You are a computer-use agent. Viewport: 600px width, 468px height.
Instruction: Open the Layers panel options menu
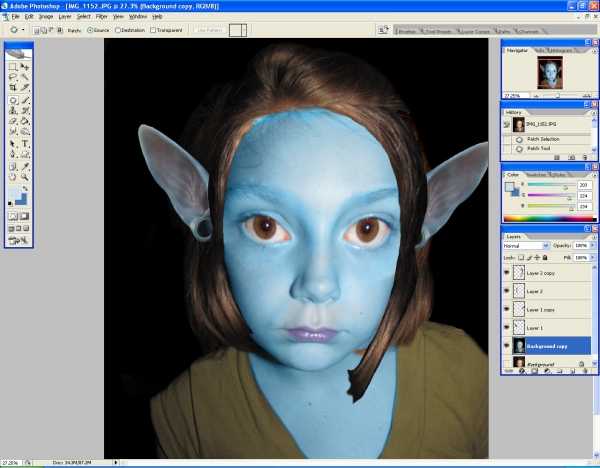point(594,237)
